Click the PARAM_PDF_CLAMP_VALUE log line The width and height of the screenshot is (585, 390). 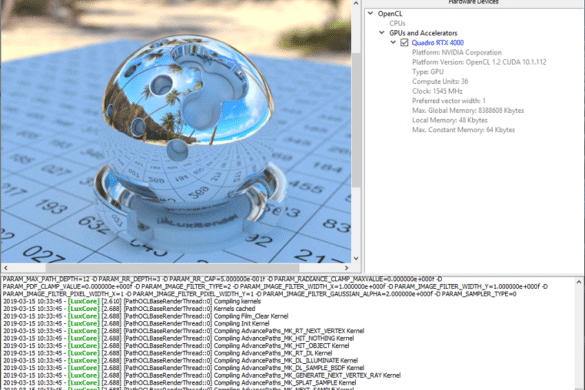pos(275,287)
